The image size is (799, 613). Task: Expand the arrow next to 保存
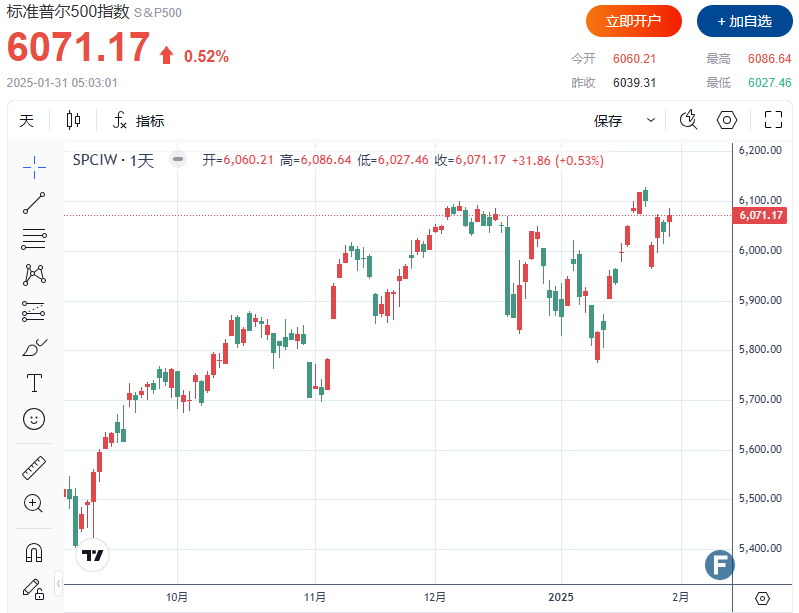(651, 121)
